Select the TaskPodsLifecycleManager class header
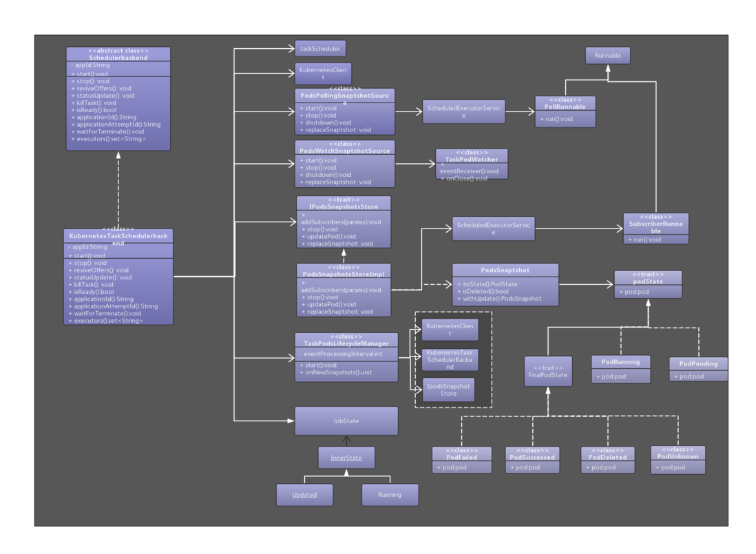Screen dimensions: 756x554 click(346, 340)
